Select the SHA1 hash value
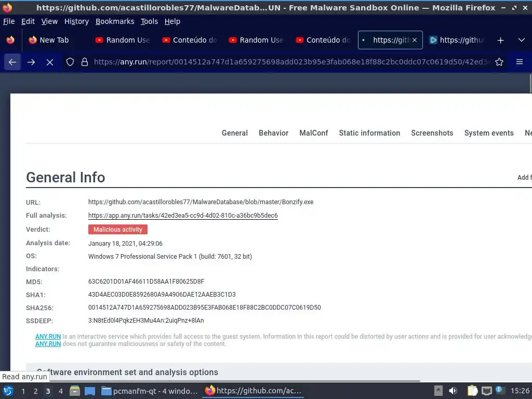The image size is (532, 399). coord(162,295)
